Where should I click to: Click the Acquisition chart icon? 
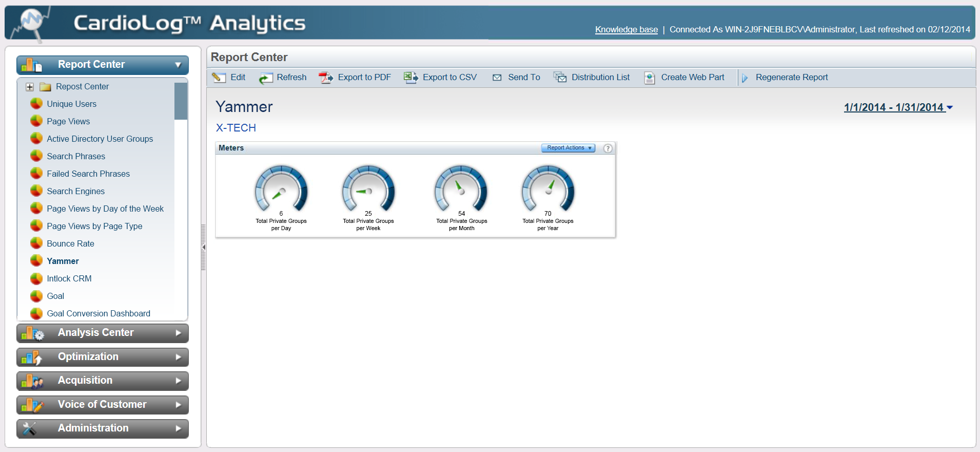click(32, 381)
